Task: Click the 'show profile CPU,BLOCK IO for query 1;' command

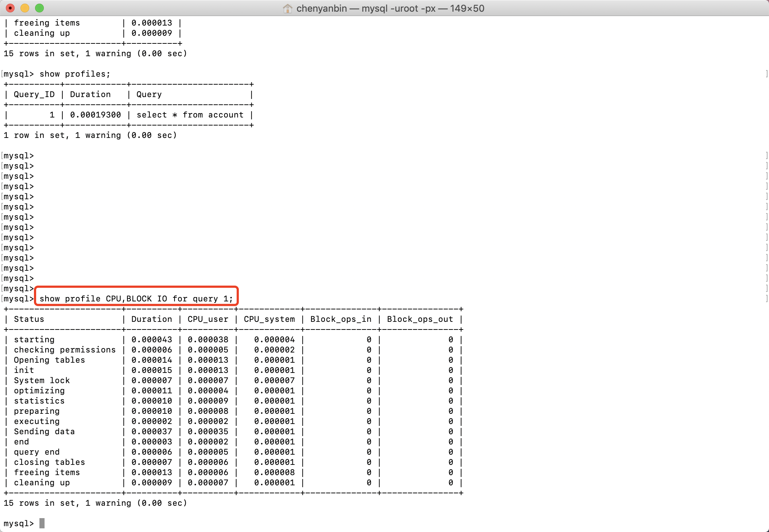Action: click(x=136, y=299)
